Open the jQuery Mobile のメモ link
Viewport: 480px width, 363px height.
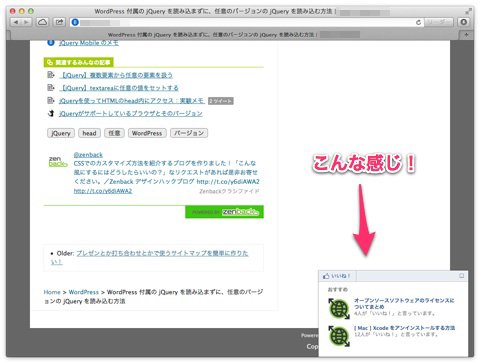click(x=88, y=43)
